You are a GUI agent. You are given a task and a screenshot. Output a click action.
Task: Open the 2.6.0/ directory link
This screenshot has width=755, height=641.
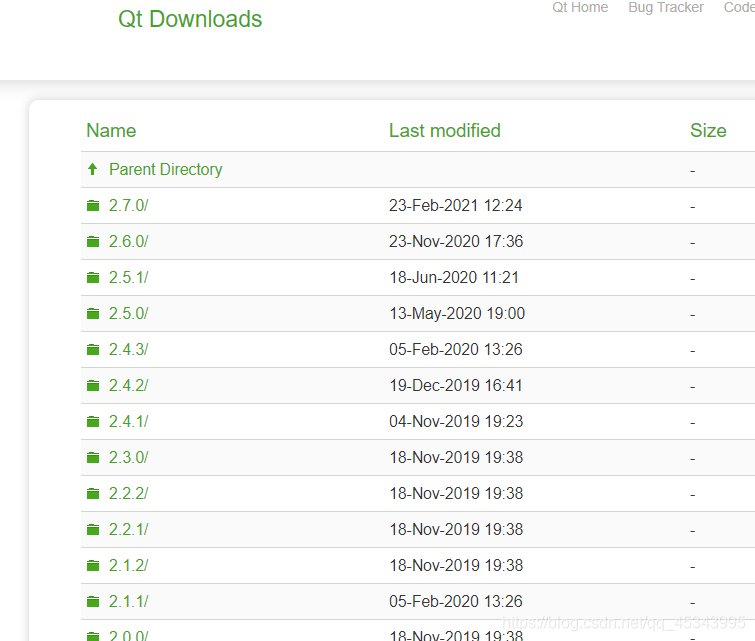click(x=129, y=241)
